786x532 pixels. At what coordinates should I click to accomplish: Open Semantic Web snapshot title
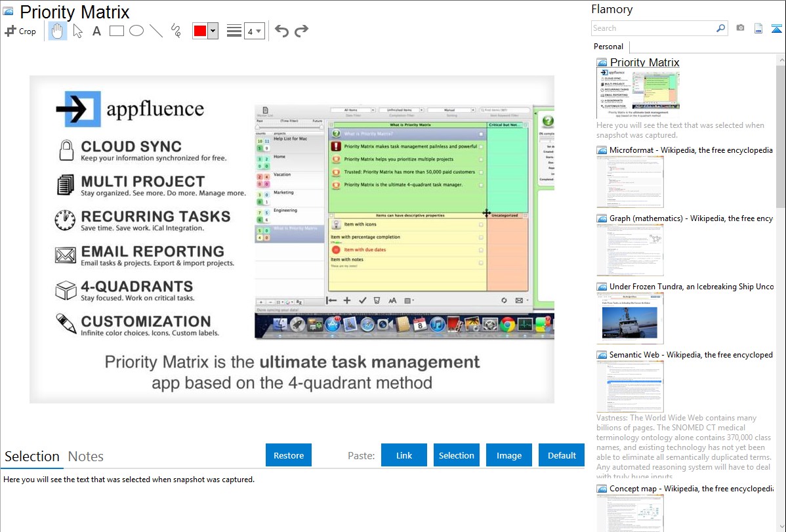click(x=691, y=354)
